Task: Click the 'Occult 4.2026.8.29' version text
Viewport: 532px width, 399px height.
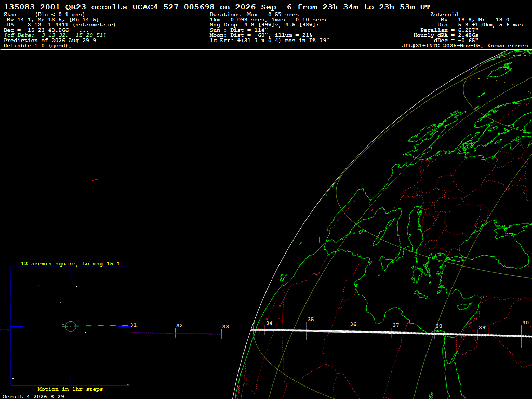Action: tap(33, 396)
